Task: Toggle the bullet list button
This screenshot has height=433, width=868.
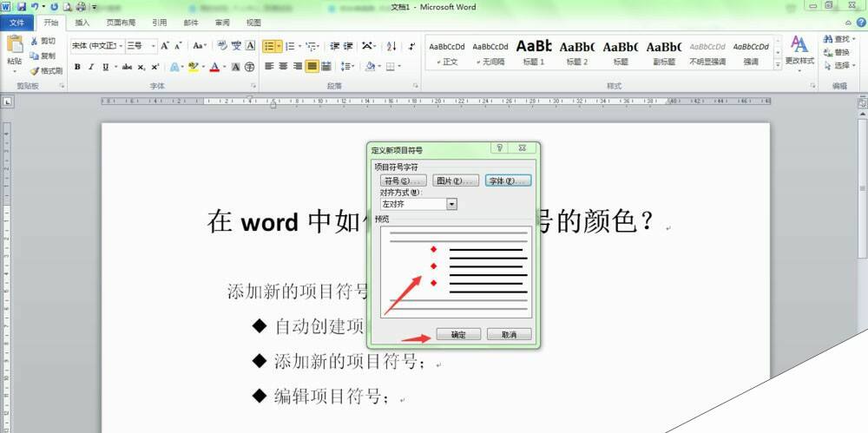Action: click(x=269, y=46)
